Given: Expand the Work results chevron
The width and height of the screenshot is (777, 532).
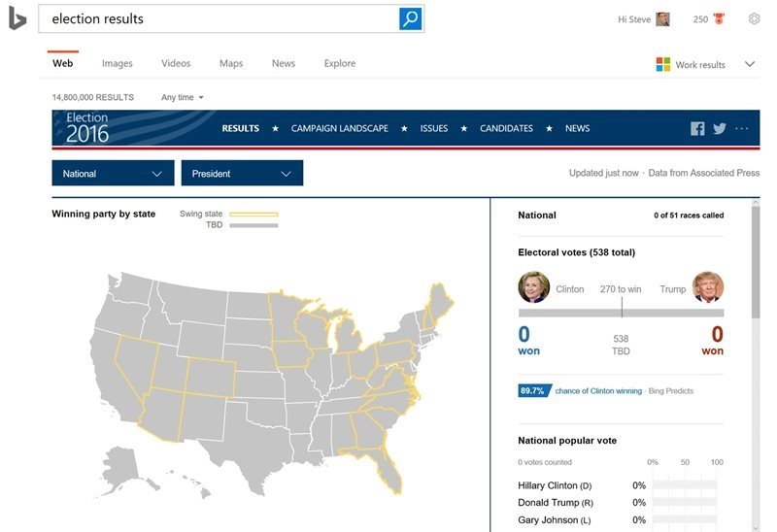Looking at the screenshot, I should [749, 64].
